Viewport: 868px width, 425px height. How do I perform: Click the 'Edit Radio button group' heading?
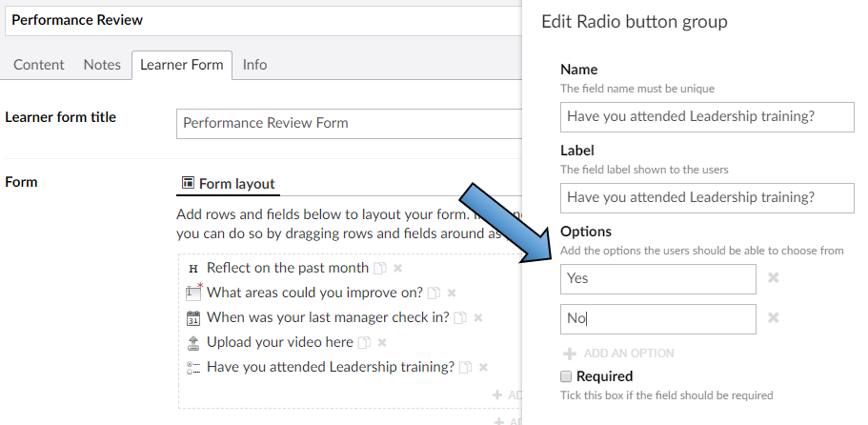pos(634,22)
